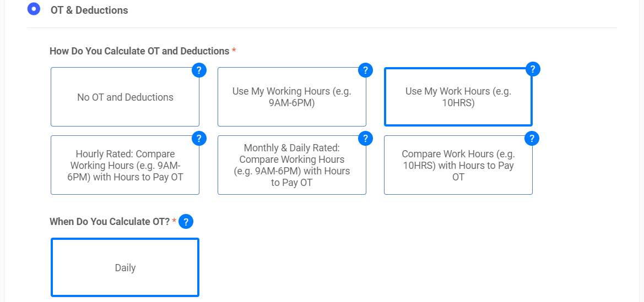Select the Daily OT calculation option
Image resolution: width=644 pixels, height=302 pixels.
125,268
